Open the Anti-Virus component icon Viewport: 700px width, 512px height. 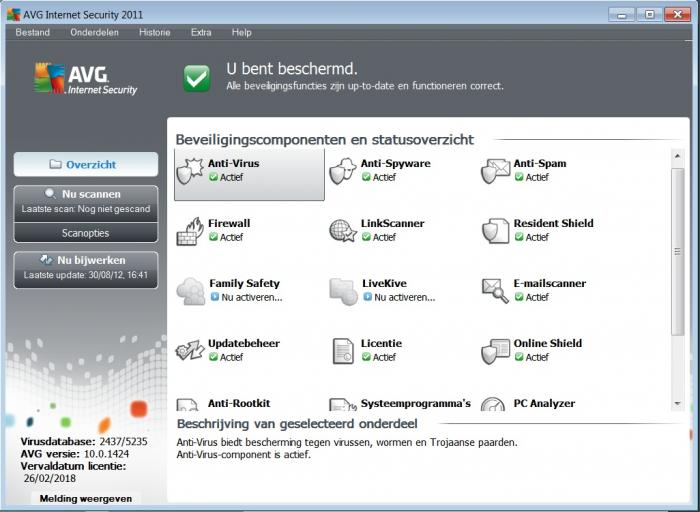click(x=190, y=171)
